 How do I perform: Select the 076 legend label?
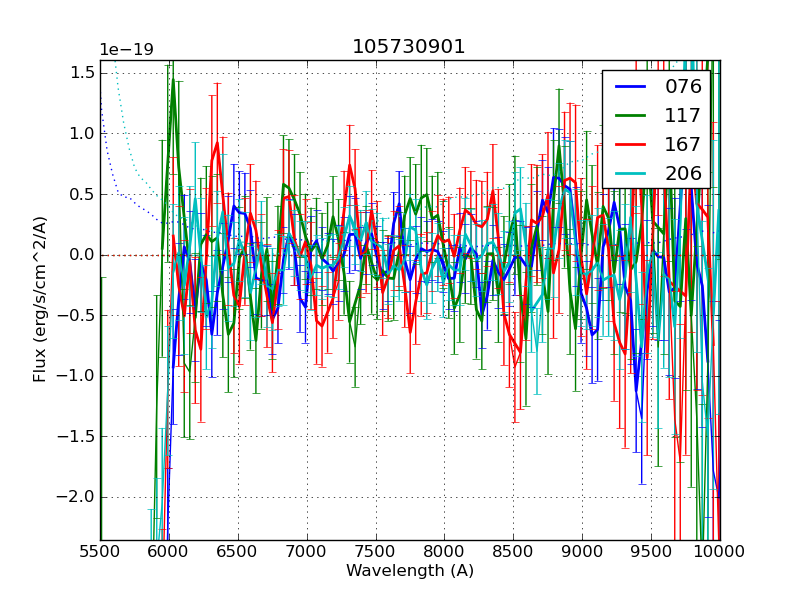[x=683, y=87]
